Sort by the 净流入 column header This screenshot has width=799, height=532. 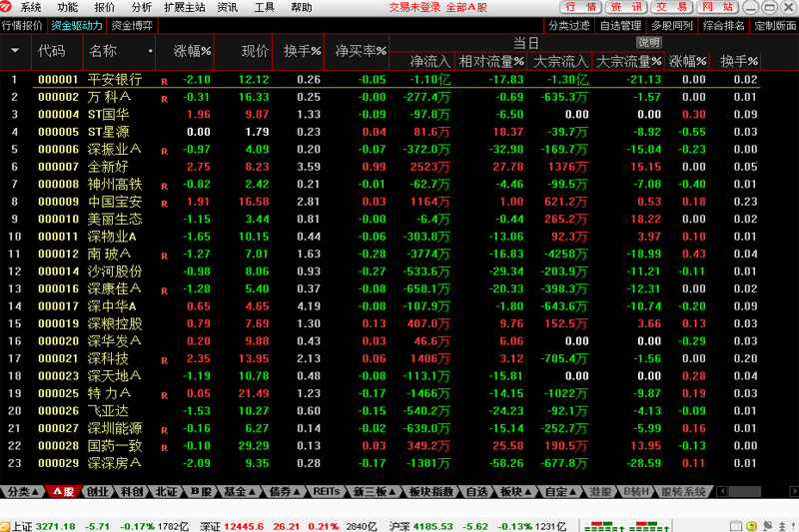pos(421,62)
